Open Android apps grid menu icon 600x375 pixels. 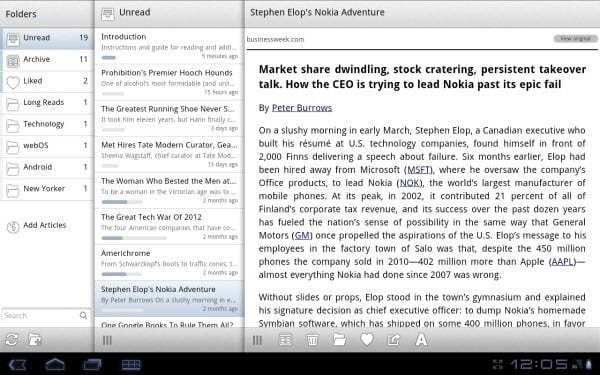[131, 364]
